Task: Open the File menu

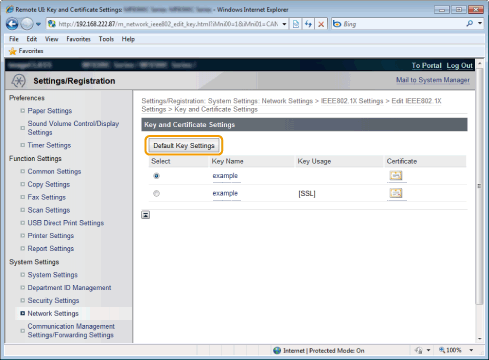Action: point(14,39)
